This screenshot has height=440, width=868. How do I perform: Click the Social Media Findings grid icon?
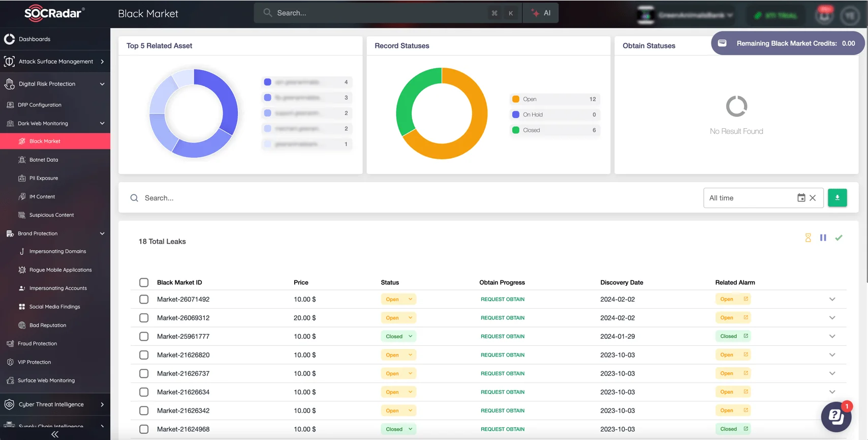point(22,307)
